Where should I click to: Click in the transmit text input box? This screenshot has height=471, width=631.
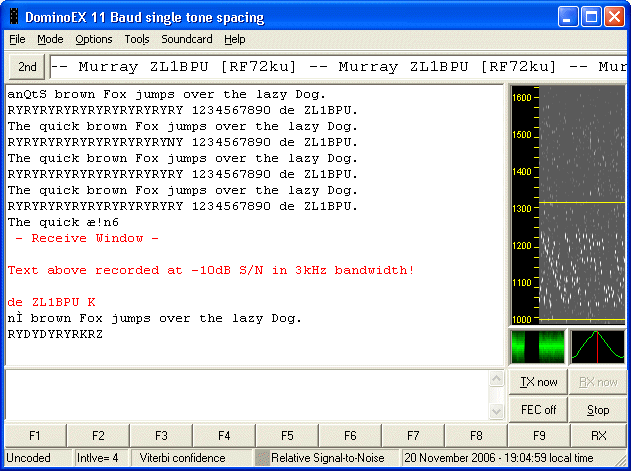[x=246, y=395]
